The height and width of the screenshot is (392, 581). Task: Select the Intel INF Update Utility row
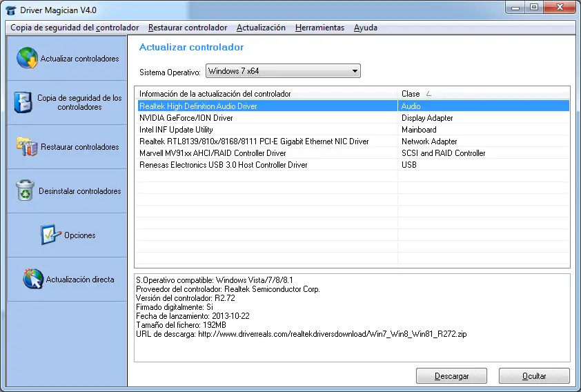click(x=353, y=130)
